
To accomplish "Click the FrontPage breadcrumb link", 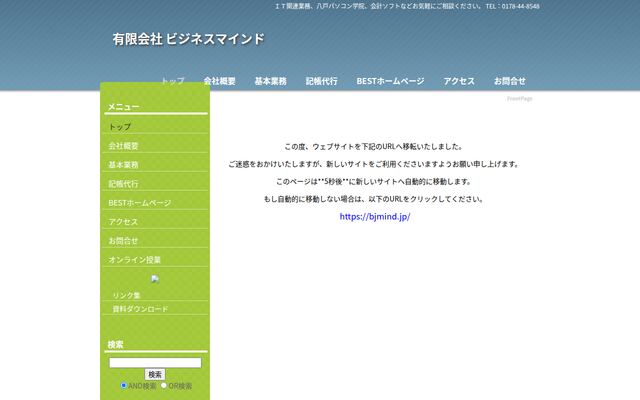I will pyautogui.click(x=520, y=98).
